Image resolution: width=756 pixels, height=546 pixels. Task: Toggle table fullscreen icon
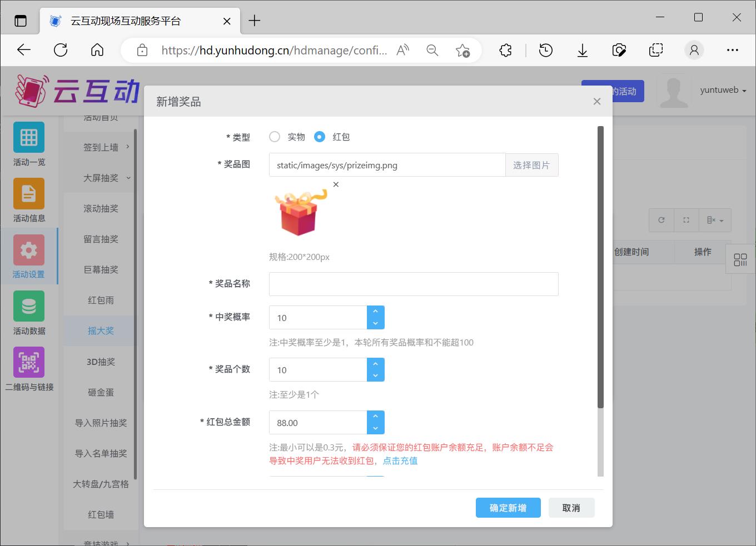686,220
